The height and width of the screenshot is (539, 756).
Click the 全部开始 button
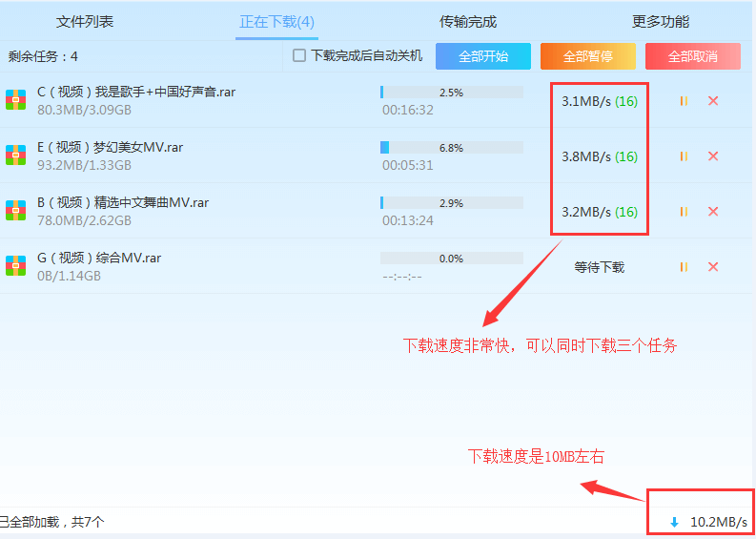[x=483, y=56]
